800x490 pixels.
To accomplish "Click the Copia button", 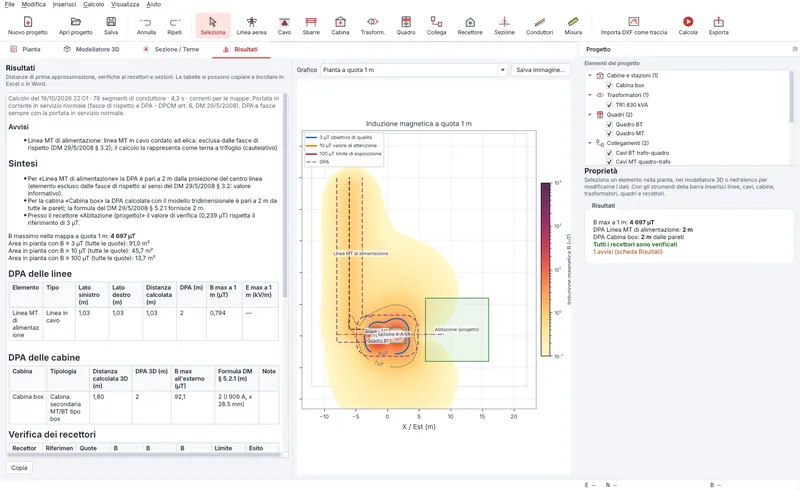I will point(19,468).
